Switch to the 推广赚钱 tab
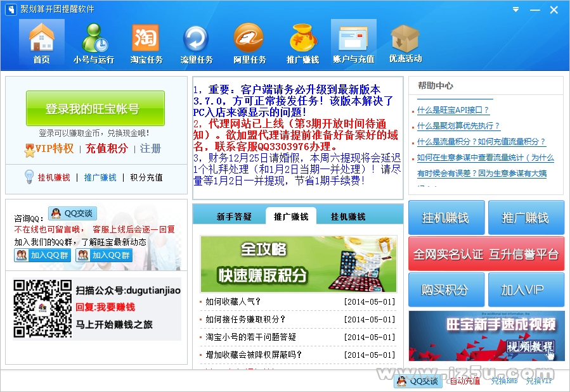Viewport: 570px width, 392px height. pyautogui.click(x=291, y=217)
